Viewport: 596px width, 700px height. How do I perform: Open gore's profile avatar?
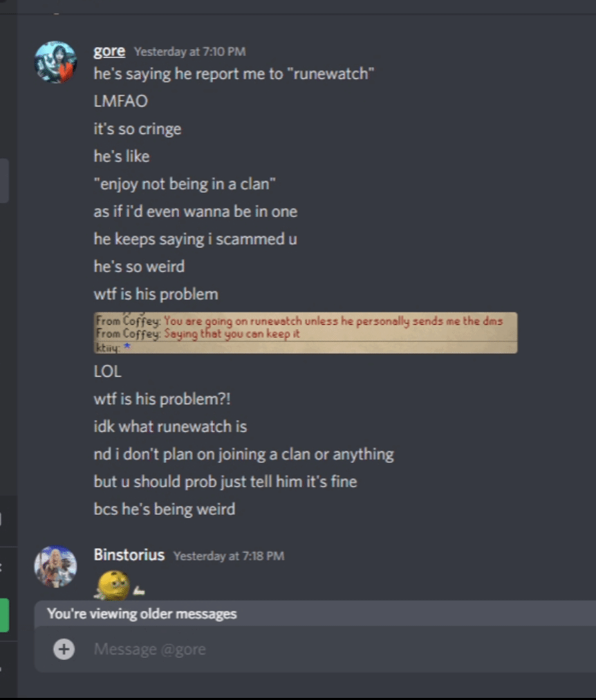(x=55, y=62)
